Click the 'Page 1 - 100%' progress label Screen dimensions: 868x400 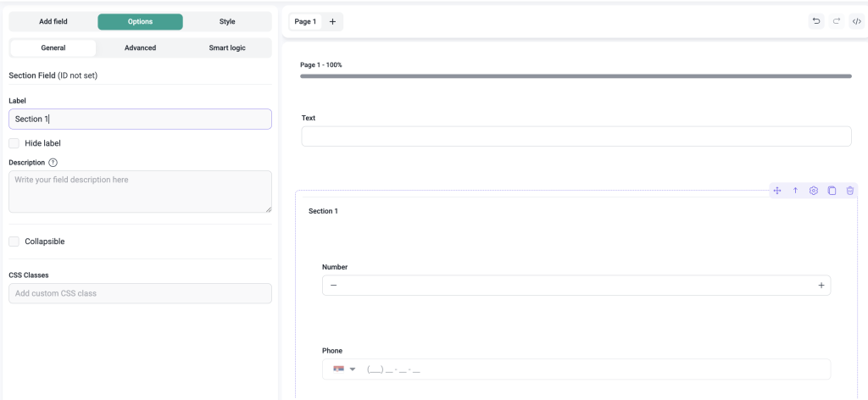(321, 64)
